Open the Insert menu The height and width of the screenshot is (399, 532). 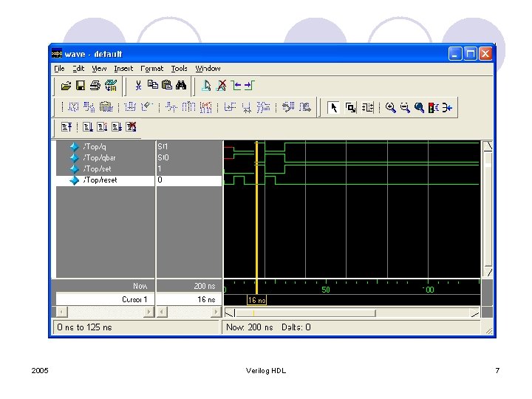tap(123, 69)
